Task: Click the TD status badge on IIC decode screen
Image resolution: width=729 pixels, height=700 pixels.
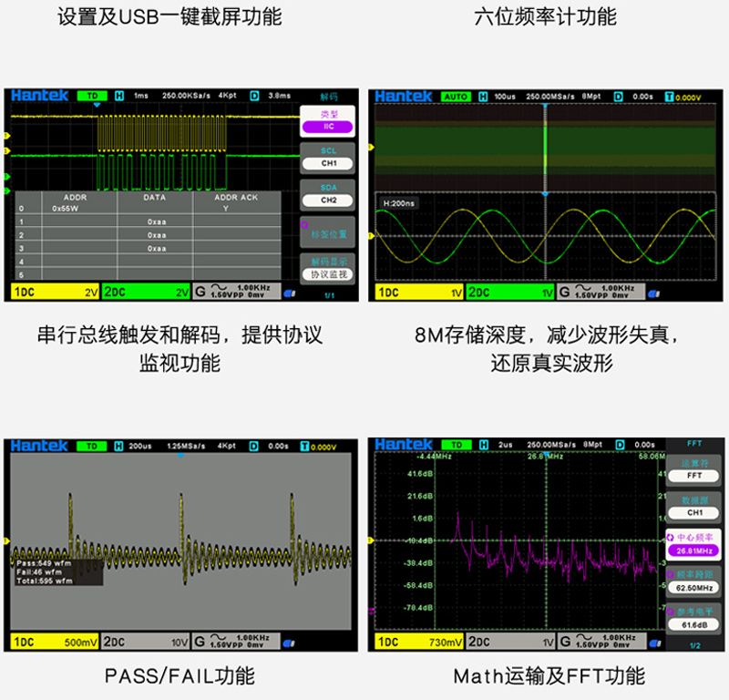Action: click(x=92, y=96)
